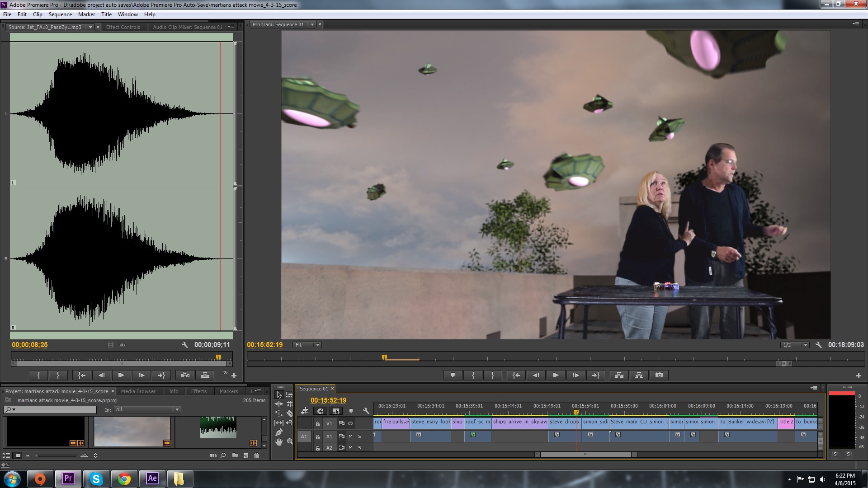The width and height of the screenshot is (868, 488).
Task: Select the Ripple Edit tool
Action: coord(279,404)
